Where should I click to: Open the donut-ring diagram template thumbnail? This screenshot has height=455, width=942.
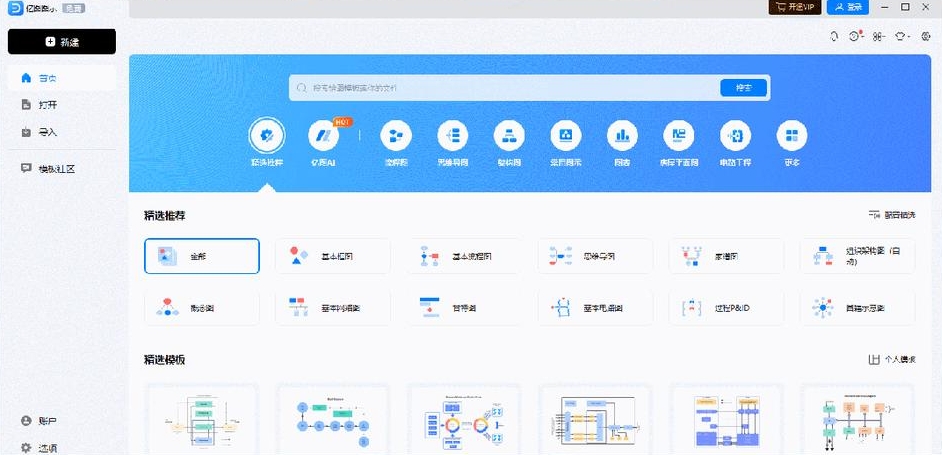[464, 420]
